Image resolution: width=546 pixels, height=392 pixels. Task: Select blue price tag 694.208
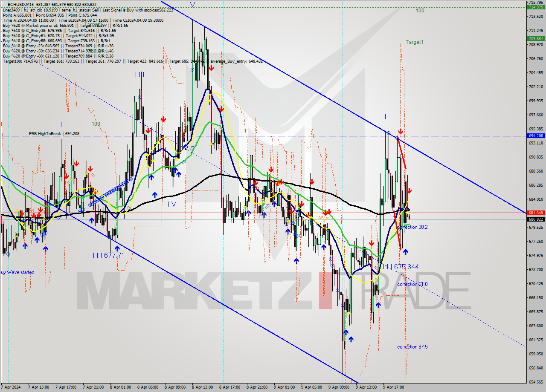pyautogui.click(x=536, y=136)
